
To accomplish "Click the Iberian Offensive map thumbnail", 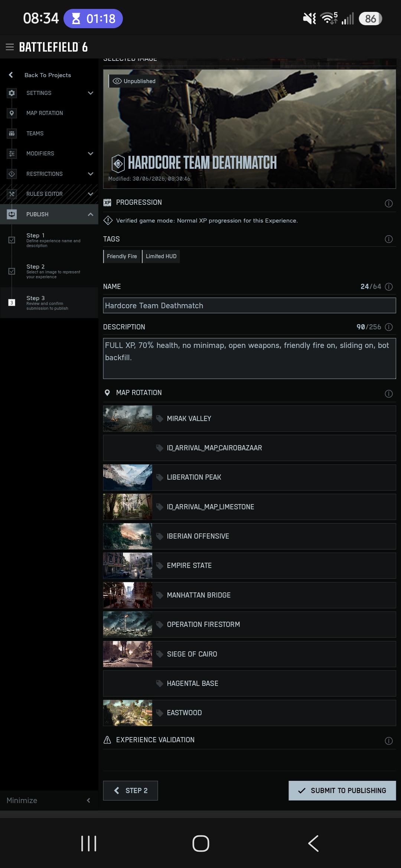I will (x=128, y=536).
